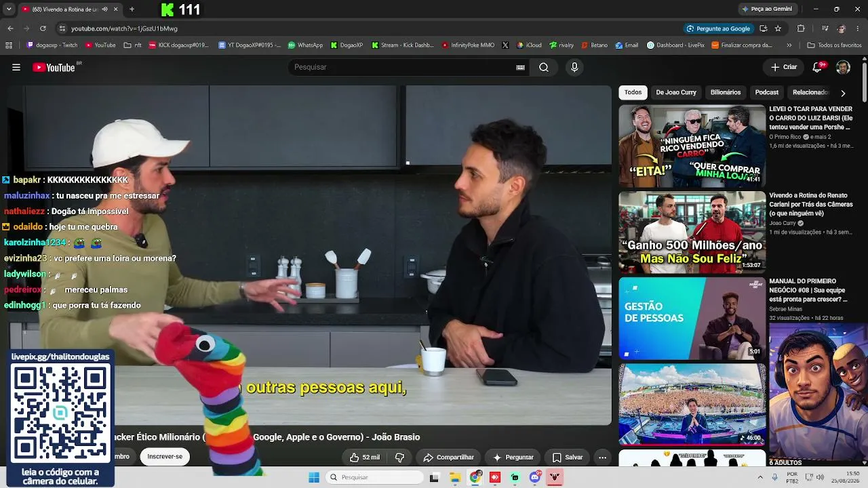The image size is (868, 488).
Task: Click 'Pergunte ao Google' in address bar
Action: 718,28
